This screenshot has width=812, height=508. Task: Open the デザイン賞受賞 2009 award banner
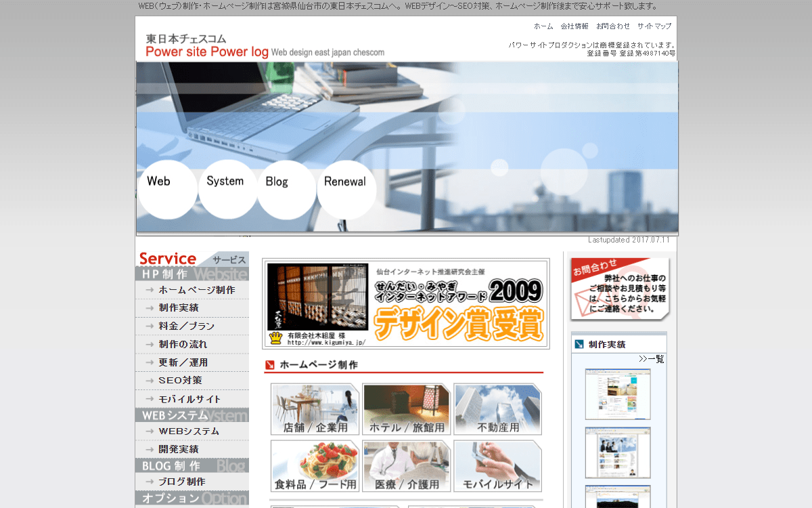click(x=406, y=303)
